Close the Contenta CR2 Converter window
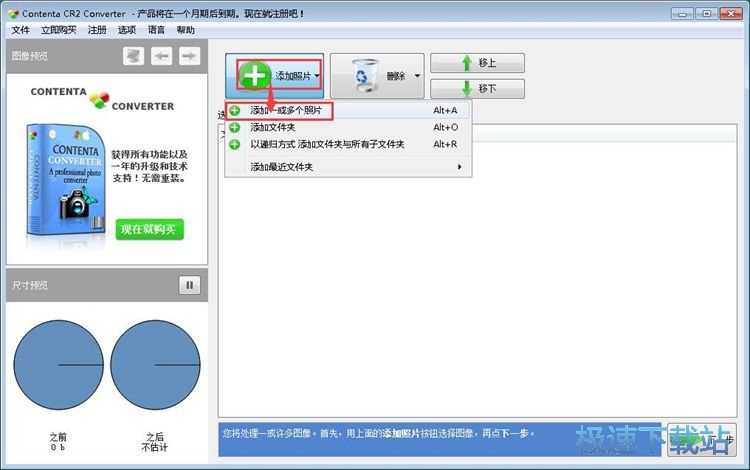Image resolution: width=750 pixels, height=470 pixels. click(x=731, y=14)
